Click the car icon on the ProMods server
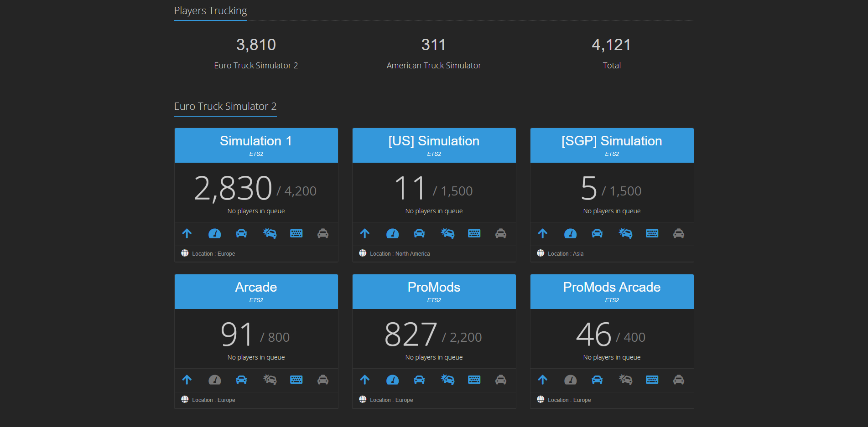 [419, 380]
